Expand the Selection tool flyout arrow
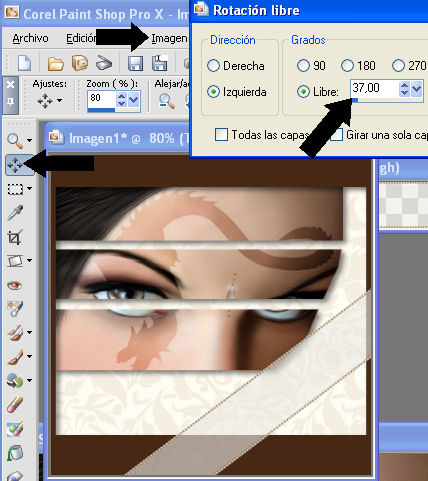 29,189
